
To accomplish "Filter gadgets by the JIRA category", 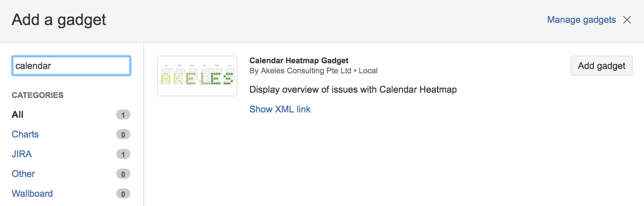I will [x=22, y=154].
